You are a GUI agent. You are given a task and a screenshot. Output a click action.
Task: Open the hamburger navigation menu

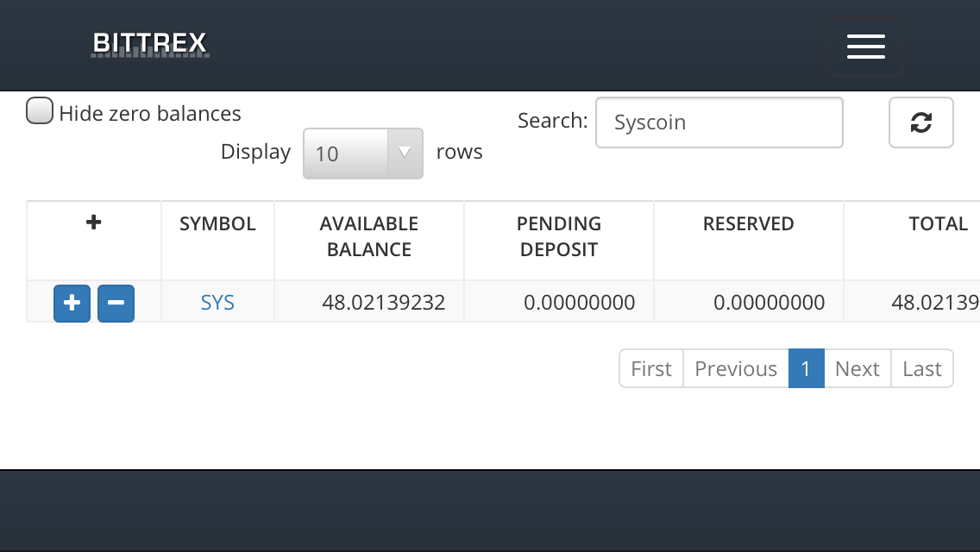pos(865,47)
